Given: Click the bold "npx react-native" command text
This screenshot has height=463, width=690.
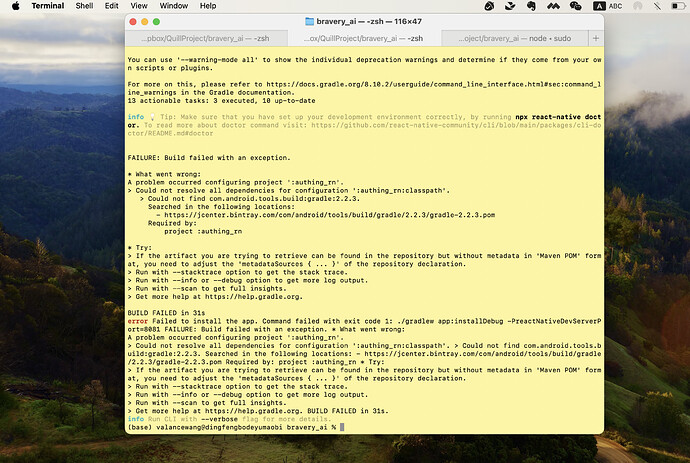Looking at the screenshot, I should (x=548, y=117).
